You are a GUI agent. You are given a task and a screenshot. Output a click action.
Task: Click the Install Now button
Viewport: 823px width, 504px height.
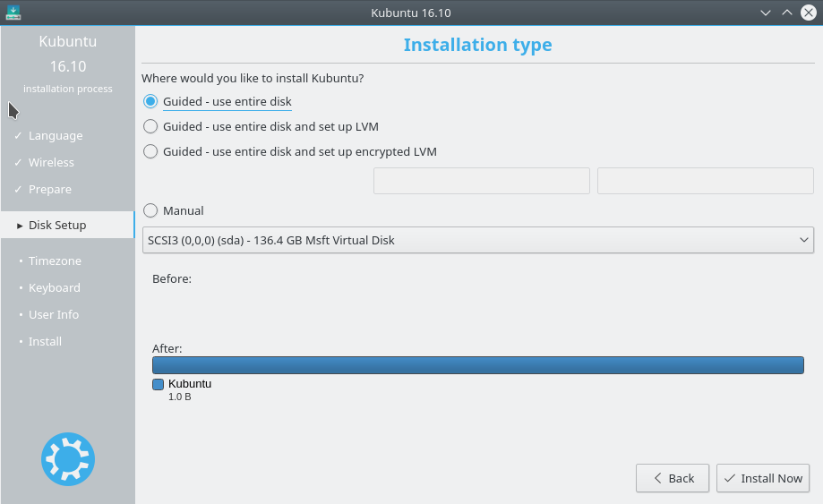point(763,478)
